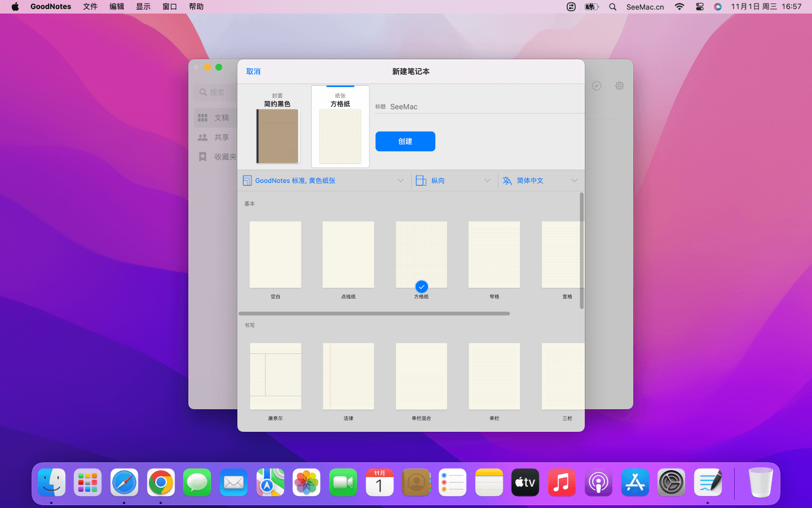Open App Store from the dock
This screenshot has width=812, height=508.
point(635,483)
